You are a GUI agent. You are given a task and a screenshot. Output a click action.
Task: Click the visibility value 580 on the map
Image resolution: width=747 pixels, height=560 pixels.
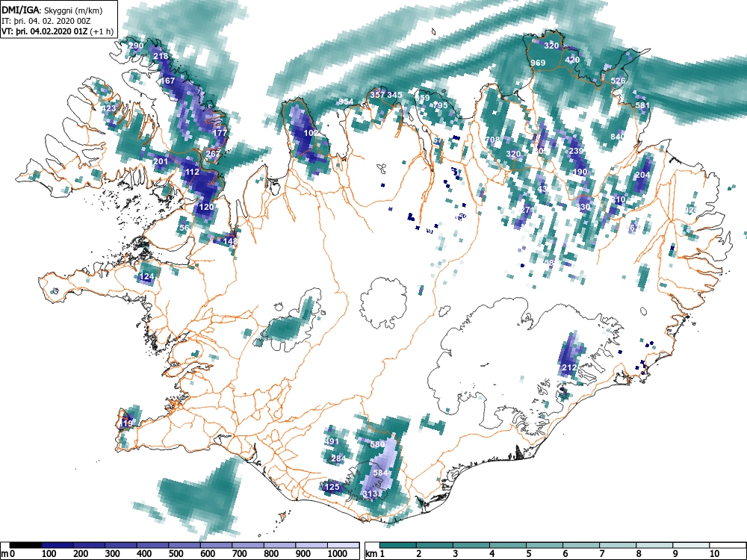click(x=377, y=444)
